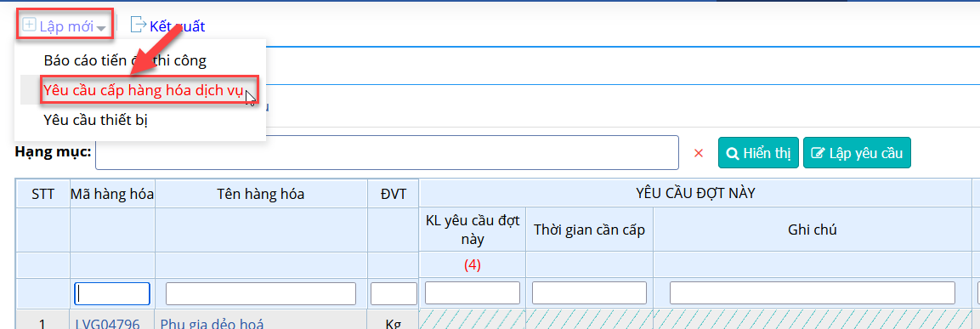Click the Tên hàng hóa filter box
The height and width of the screenshot is (329, 980).
coord(261,293)
